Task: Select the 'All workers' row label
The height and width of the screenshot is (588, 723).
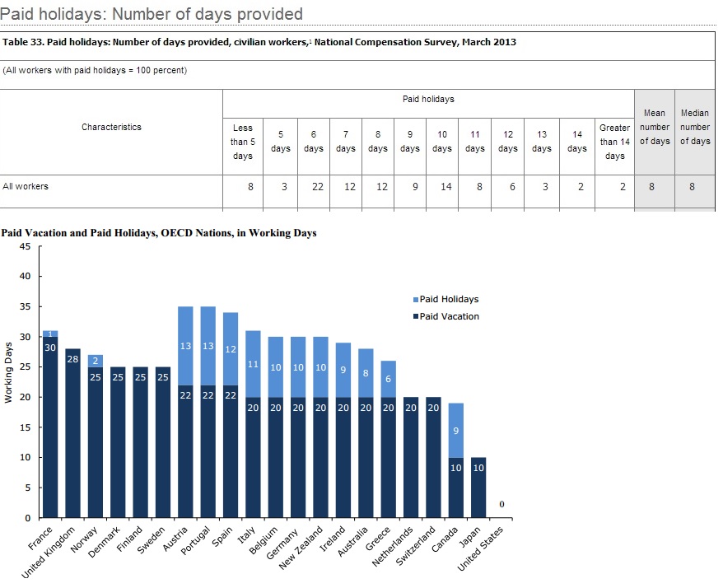Action: pyautogui.click(x=26, y=186)
